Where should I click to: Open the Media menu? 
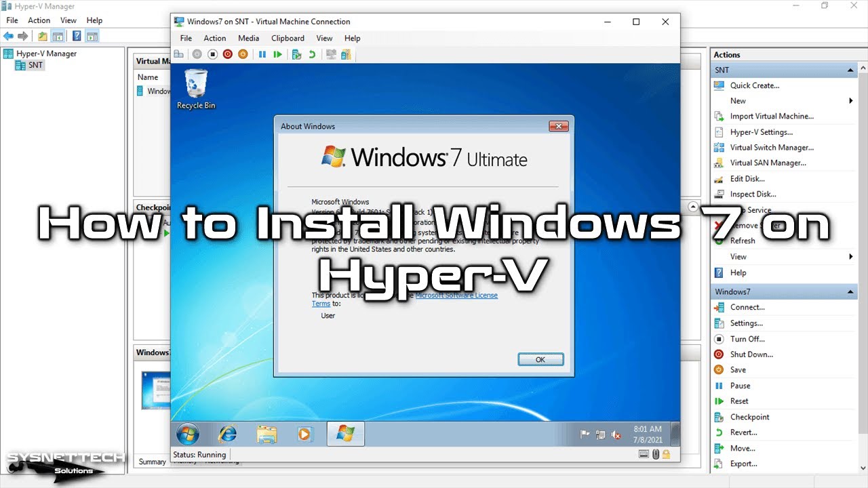pyautogui.click(x=248, y=38)
